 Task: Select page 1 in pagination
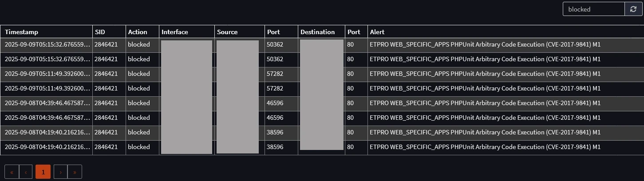(43, 172)
